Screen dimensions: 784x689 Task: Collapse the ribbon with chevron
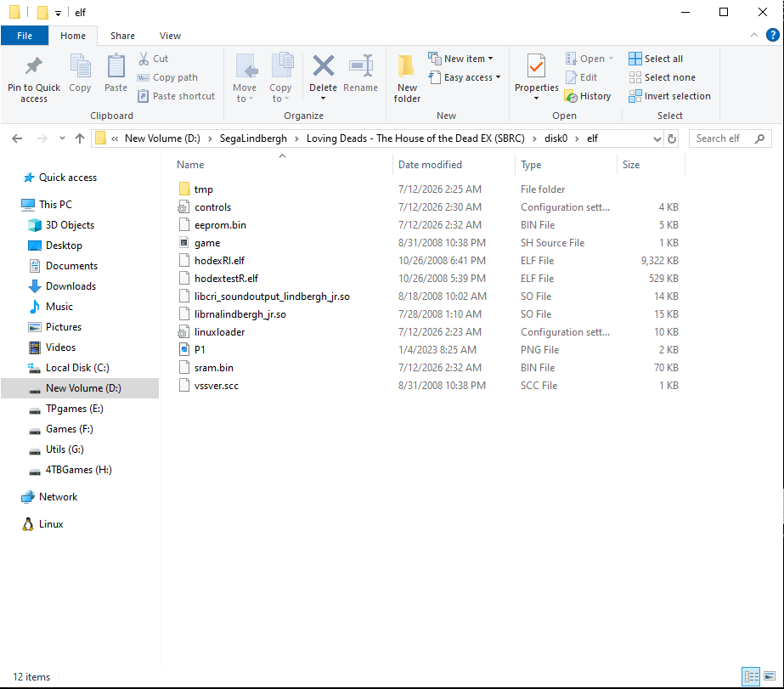click(754, 35)
